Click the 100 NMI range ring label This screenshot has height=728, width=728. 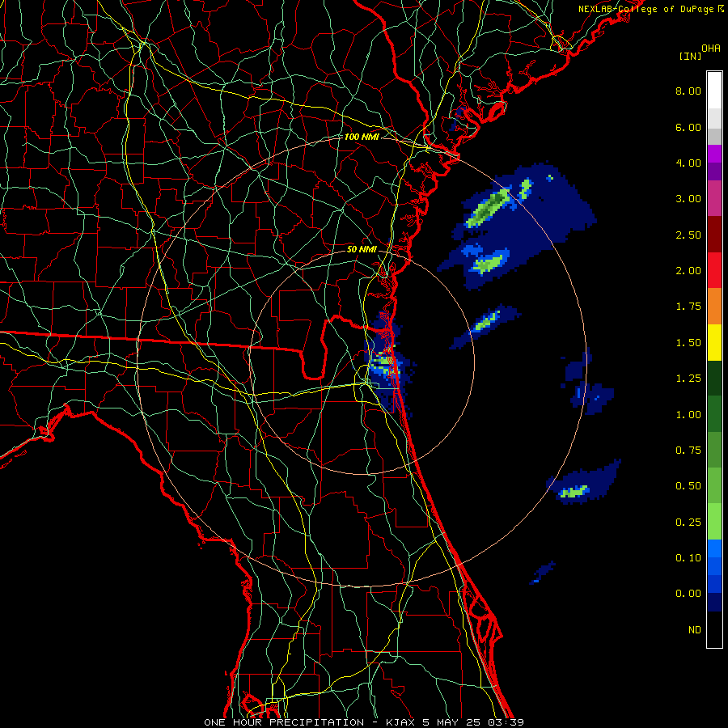point(362,137)
